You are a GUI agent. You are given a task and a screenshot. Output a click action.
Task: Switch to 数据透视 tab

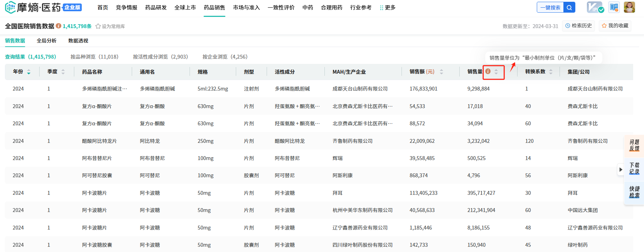pos(78,41)
